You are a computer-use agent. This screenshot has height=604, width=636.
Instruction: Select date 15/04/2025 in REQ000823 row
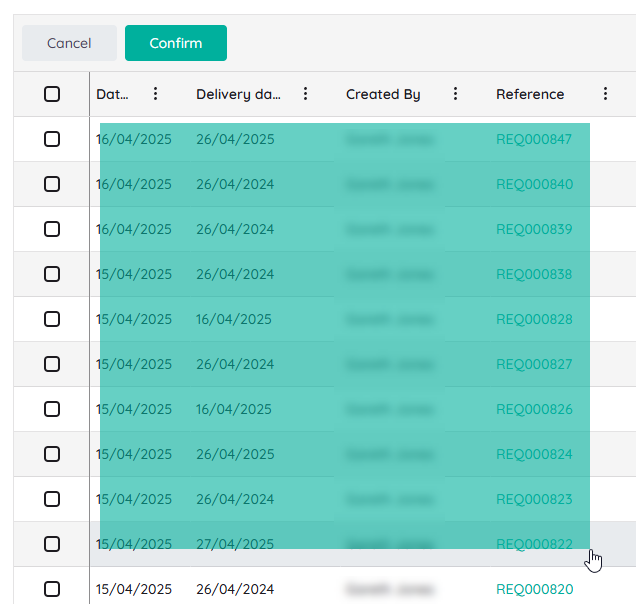pos(134,499)
